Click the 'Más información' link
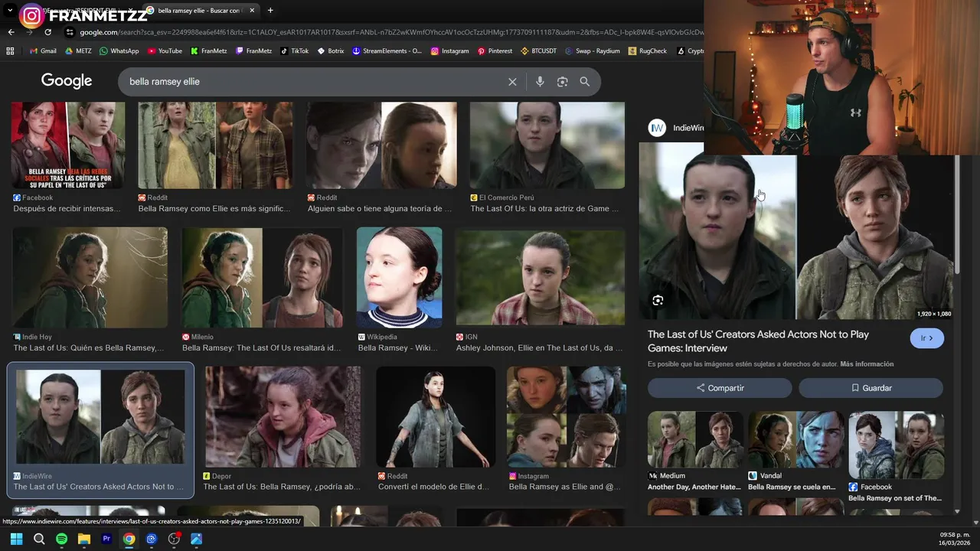This screenshot has height=551, width=980. coord(867,364)
